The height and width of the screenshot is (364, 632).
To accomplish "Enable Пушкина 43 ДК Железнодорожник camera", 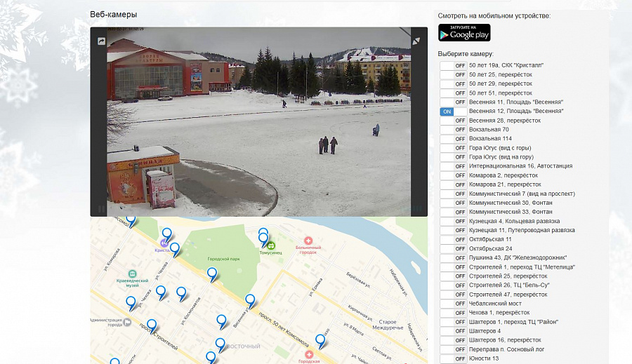I will [x=454, y=257].
